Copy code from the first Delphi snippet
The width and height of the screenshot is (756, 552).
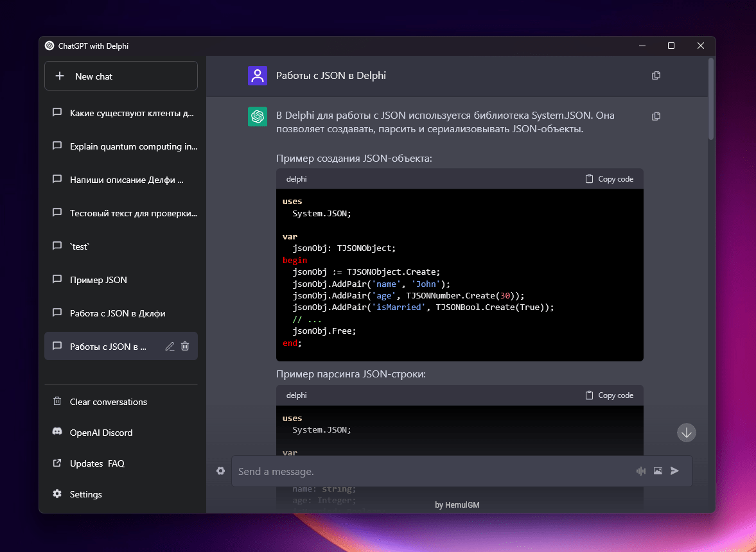coord(608,178)
